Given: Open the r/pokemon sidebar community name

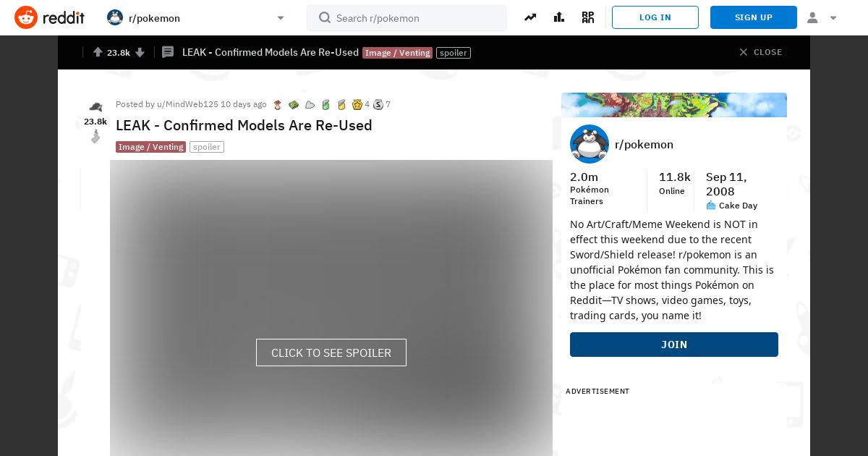Looking at the screenshot, I should 644,144.
